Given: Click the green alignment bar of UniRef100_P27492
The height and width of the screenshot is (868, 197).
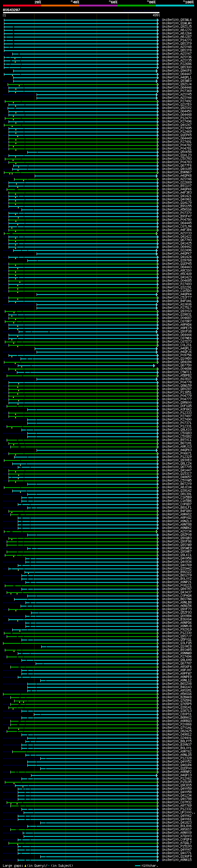Looking at the screenshot, I should [x=82, y=101].
